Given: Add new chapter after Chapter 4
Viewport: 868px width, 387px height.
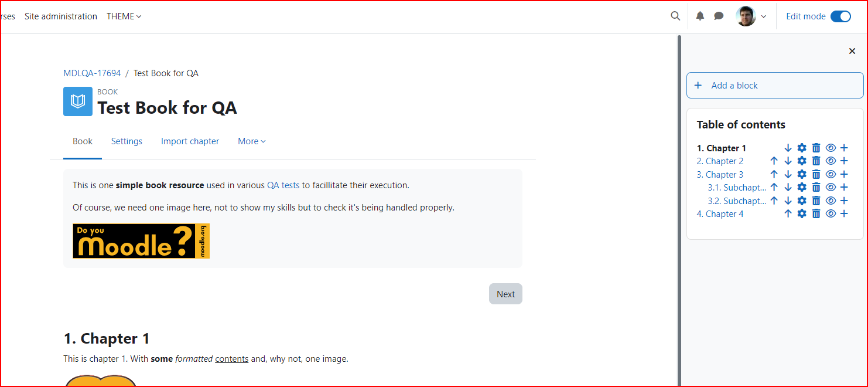Looking at the screenshot, I should [x=844, y=214].
